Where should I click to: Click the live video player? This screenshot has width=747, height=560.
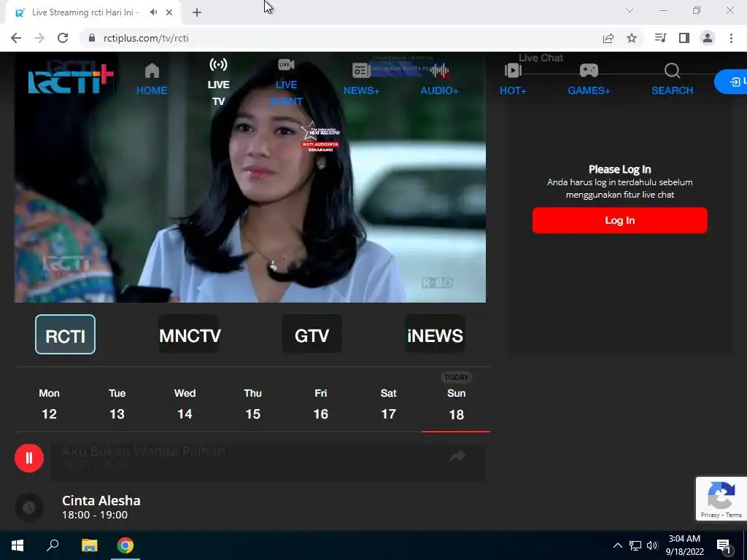pyautogui.click(x=250, y=177)
